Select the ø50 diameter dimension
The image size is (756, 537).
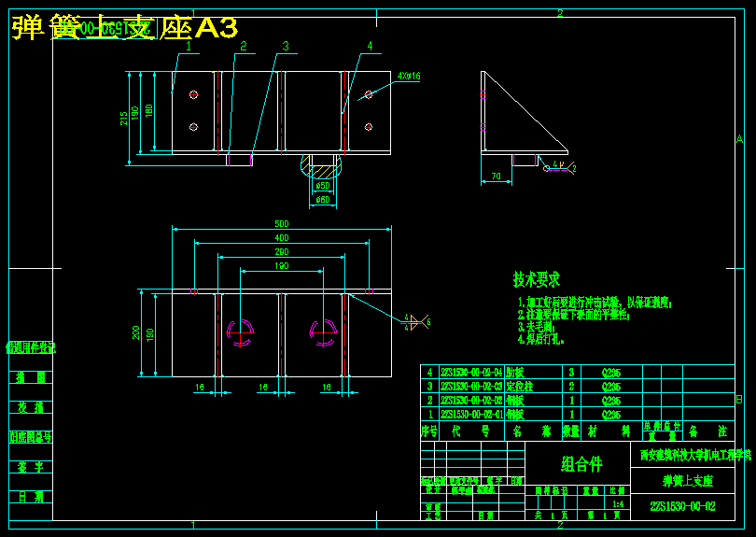pos(323,186)
